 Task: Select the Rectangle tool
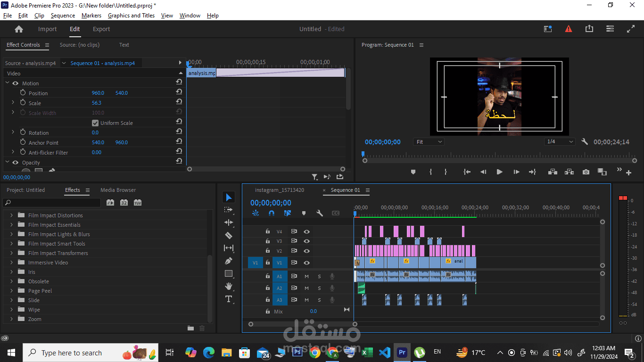click(x=229, y=273)
